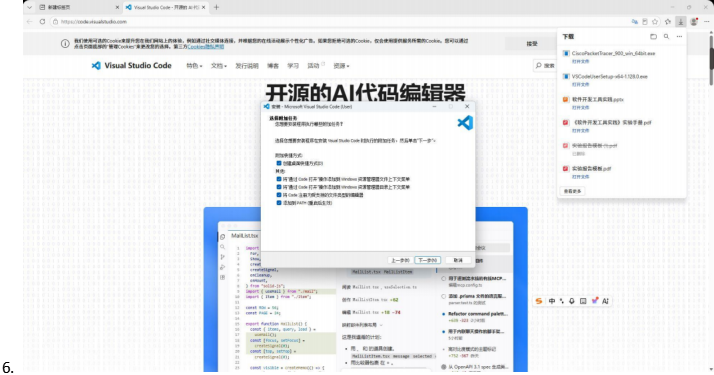This screenshot has width=714, height=375.
Task: Click keyboard icon on IME toolbar
Action: [x=583, y=301]
